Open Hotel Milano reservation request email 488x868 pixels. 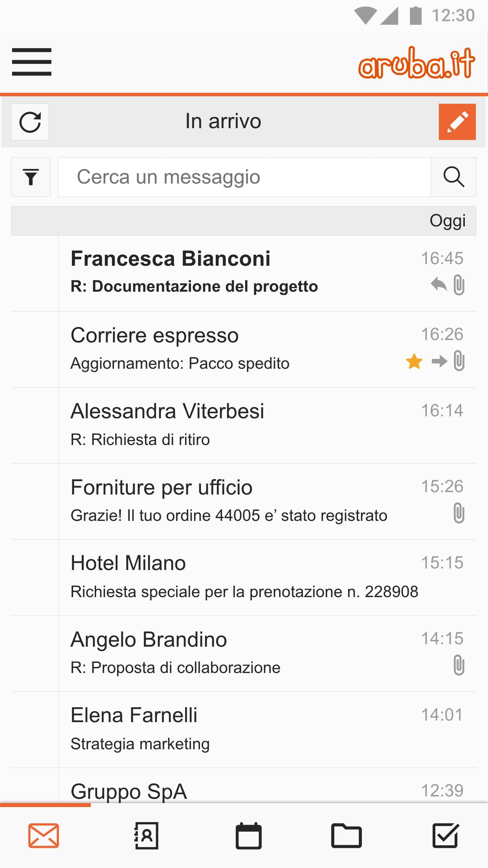[x=236, y=577]
